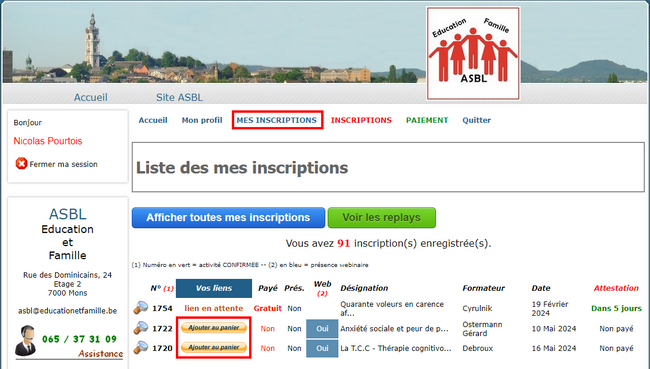This screenshot has height=369, width=650.
Task: Toggle Oui web button for Anxiété sociale
Action: (x=322, y=329)
